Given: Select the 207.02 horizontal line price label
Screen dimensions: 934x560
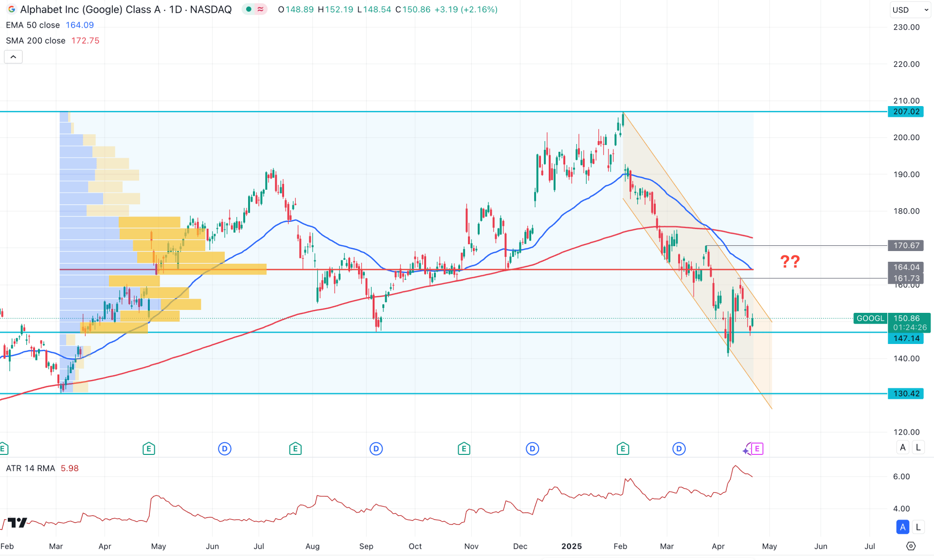Looking at the screenshot, I should click(906, 111).
